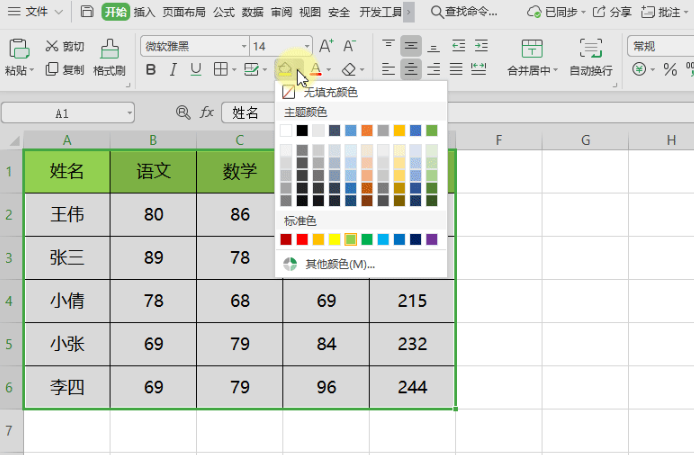Image resolution: width=694 pixels, height=455 pixels.
Task: Switch to the 审阅 tab
Action: click(281, 12)
